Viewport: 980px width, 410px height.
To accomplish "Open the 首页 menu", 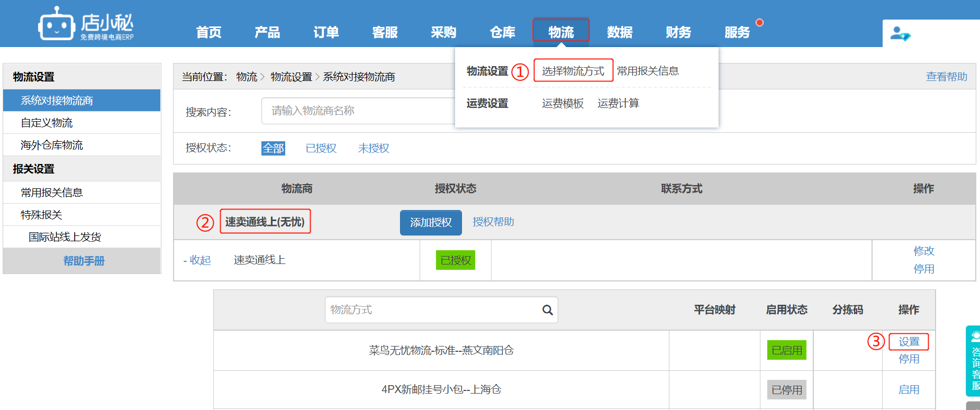I will point(208,32).
